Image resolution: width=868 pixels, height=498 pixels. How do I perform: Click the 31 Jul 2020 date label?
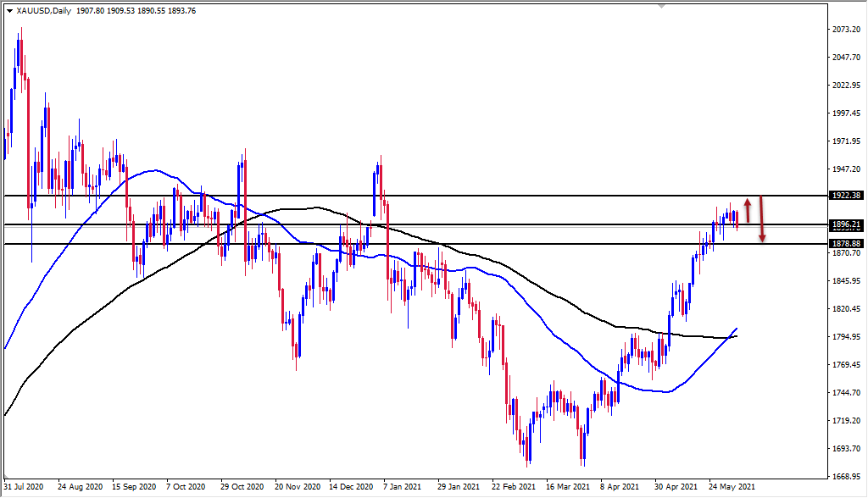click(x=23, y=487)
